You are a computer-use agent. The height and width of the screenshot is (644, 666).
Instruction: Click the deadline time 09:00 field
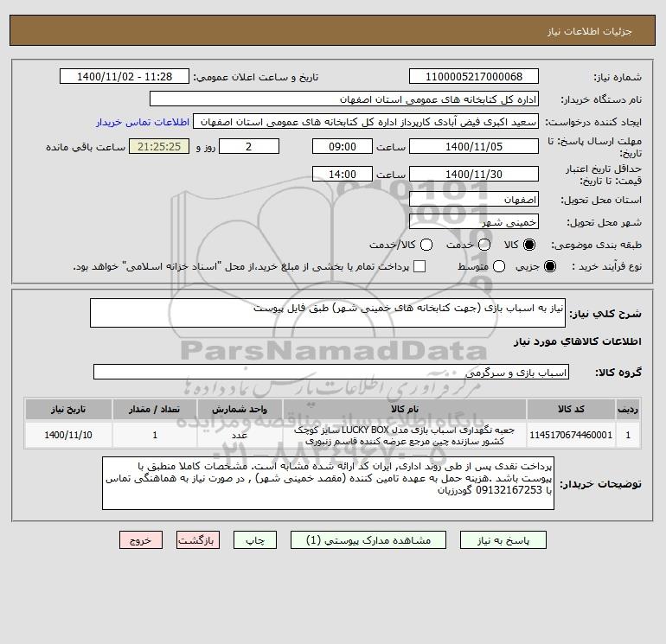(343, 146)
